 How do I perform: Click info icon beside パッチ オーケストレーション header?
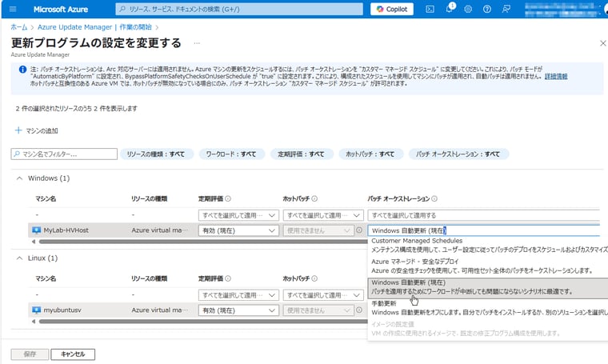click(434, 198)
